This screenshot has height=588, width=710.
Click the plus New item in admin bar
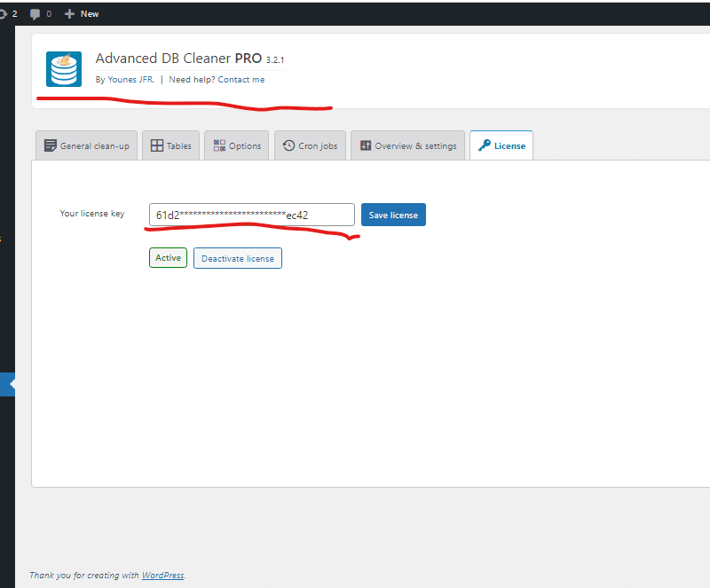point(82,14)
